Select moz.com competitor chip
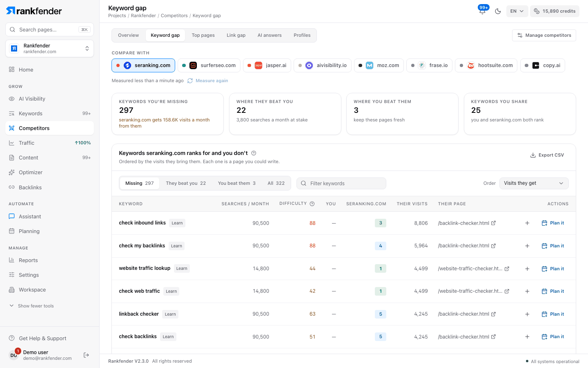 coord(379,65)
